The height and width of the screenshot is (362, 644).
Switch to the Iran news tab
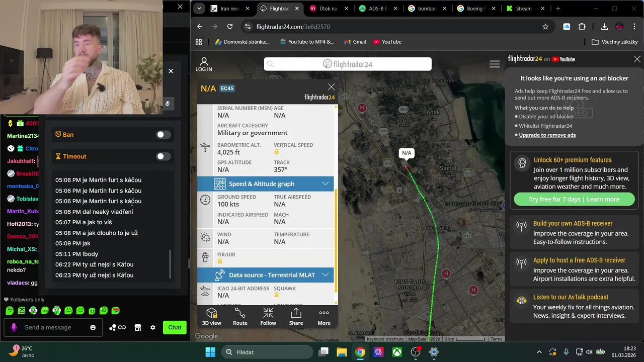pyautogui.click(x=230, y=9)
